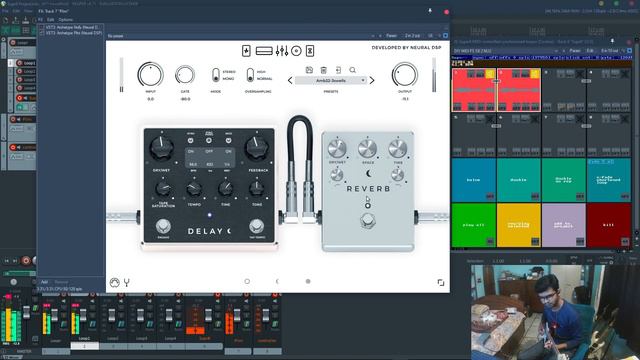The width and height of the screenshot is (640, 360).
Task: Toggle the Superlooper FX bypass checkbox
Action: [x=629, y=51]
